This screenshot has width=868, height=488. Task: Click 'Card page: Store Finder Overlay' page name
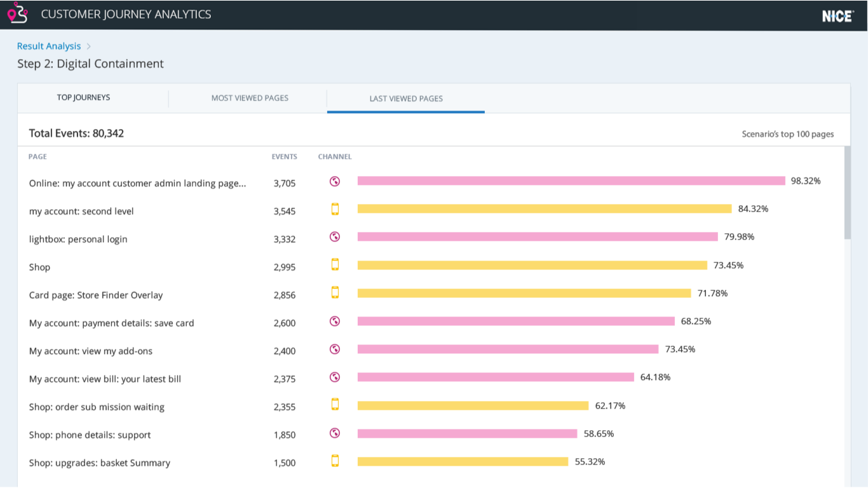tap(96, 295)
